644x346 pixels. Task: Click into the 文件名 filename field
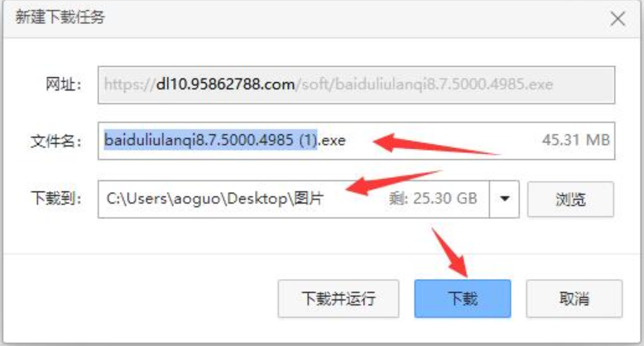point(356,141)
